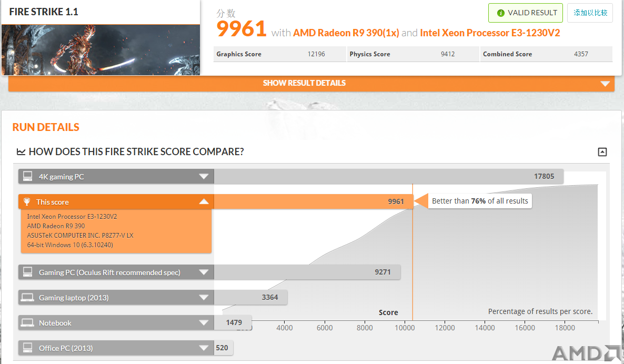The height and width of the screenshot is (364, 624).
Task: Expand the Notebook comparison row
Action: click(204, 322)
